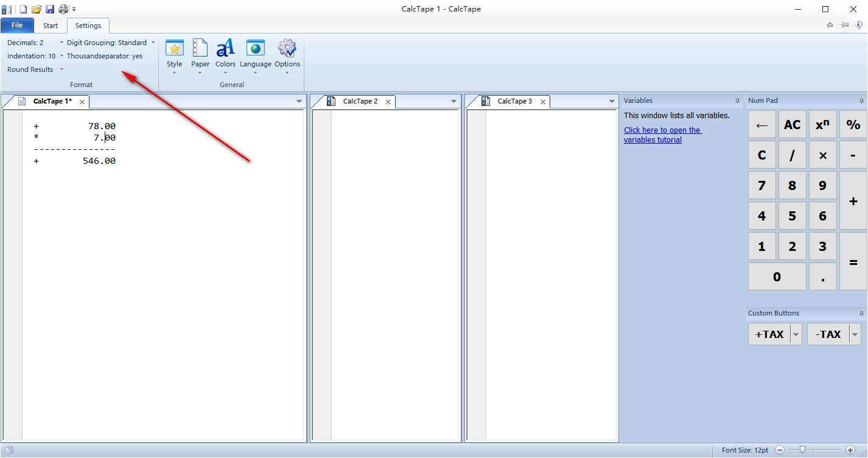The width and height of the screenshot is (868, 458).
Task: Click the equals key on Num Pad
Action: (x=853, y=261)
